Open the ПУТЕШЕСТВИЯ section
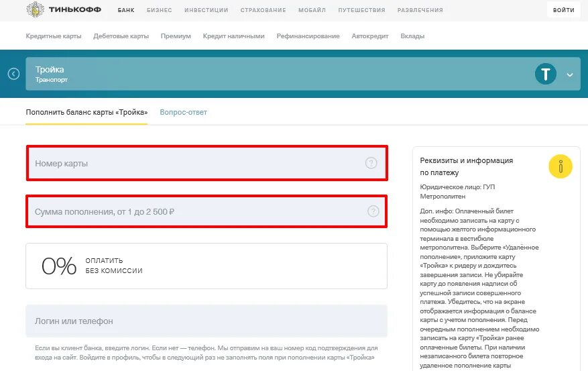 [361, 10]
